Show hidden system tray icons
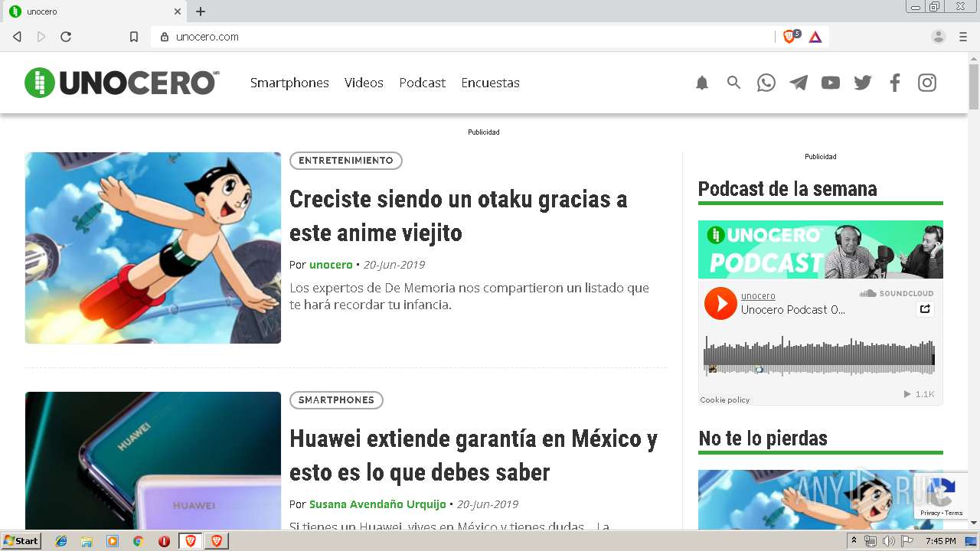980x551 pixels. (x=854, y=541)
